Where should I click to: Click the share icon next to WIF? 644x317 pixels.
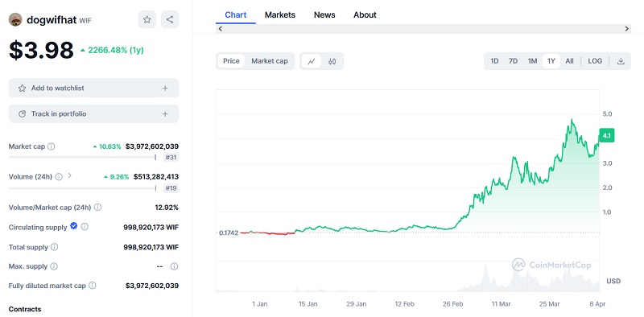click(x=170, y=19)
